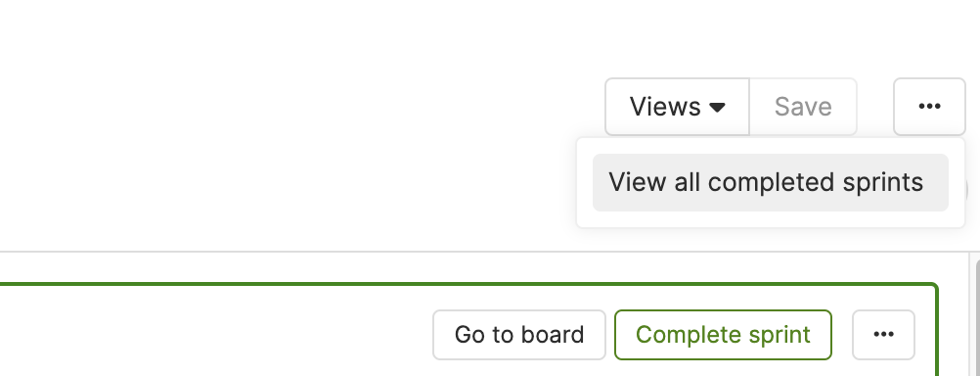Click the ellipsis icon beside Complete sprint
Image resolution: width=980 pixels, height=376 pixels.
883,335
